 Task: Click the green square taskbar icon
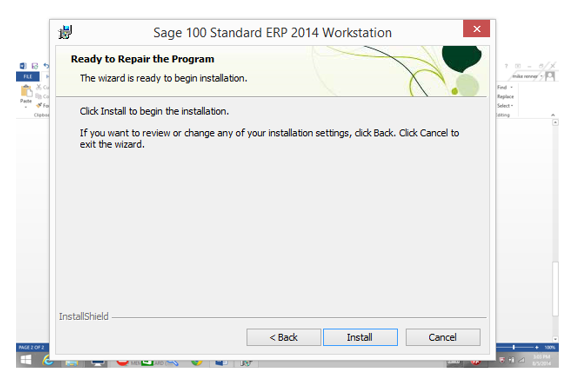pos(147,362)
